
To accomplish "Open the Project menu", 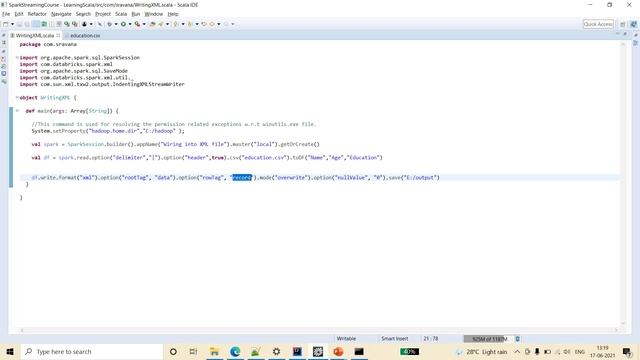I will tap(103, 14).
